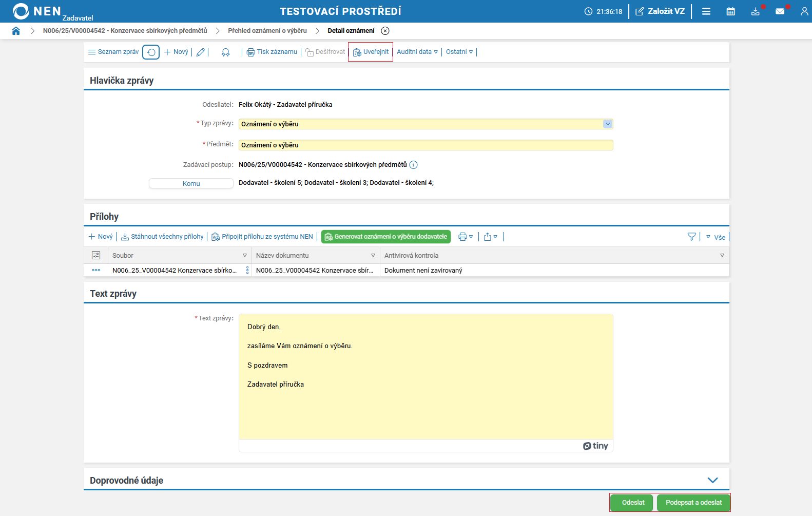Open the Ostatní menu
This screenshot has width=812, height=516.
point(459,52)
